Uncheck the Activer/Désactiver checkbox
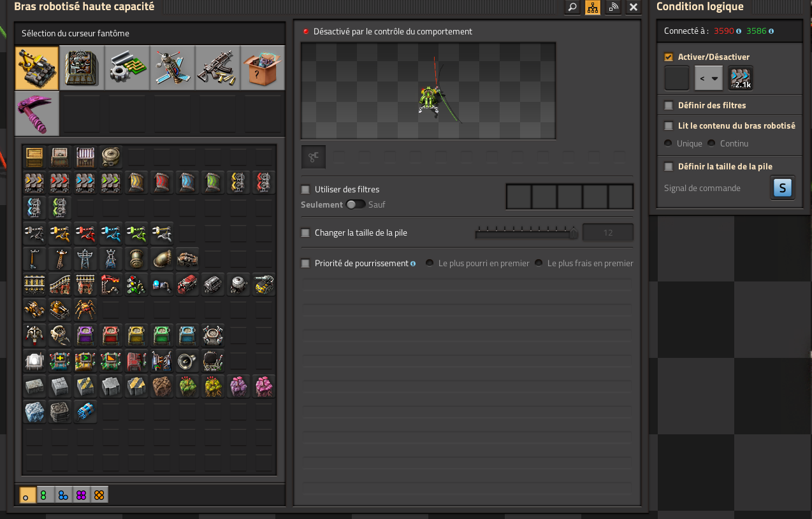 669,57
